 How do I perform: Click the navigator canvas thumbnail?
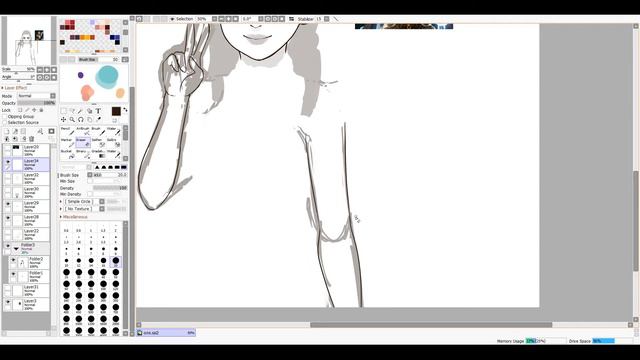click(29, 40)
